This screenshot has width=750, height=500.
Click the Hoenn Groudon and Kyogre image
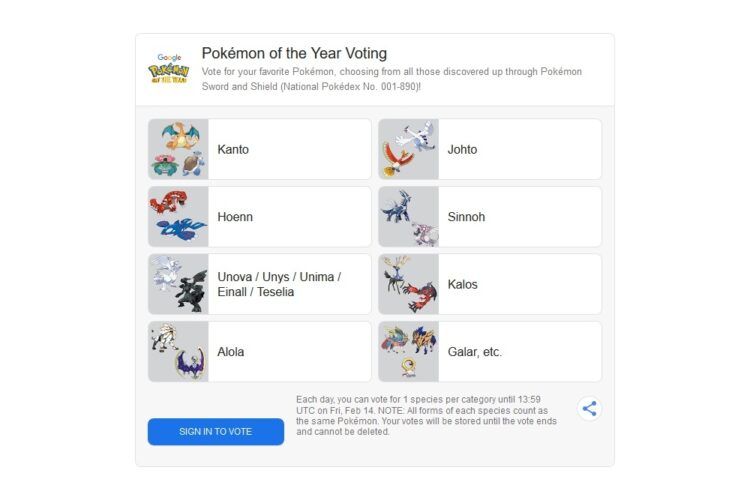(x=179, y=217)
